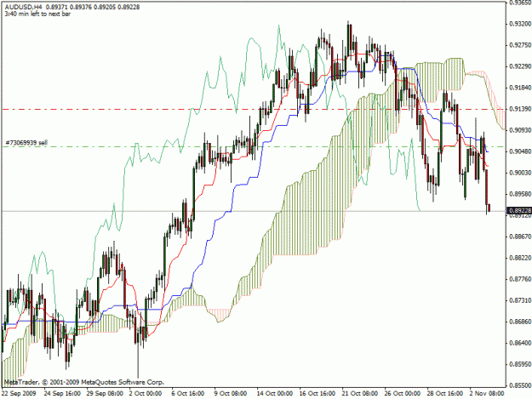
Task: Select the AUDUSD,H4 chart title text
Action: click(24, 7)
